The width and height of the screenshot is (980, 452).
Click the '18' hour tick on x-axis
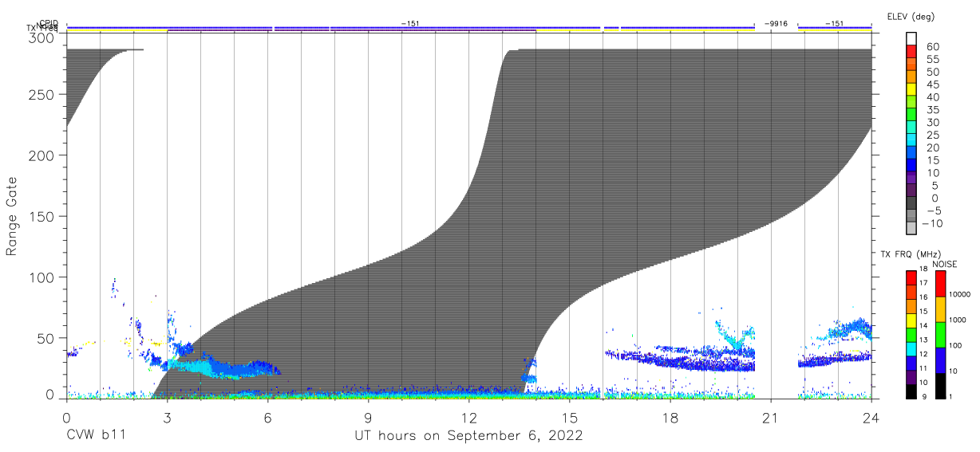(670, 417)
